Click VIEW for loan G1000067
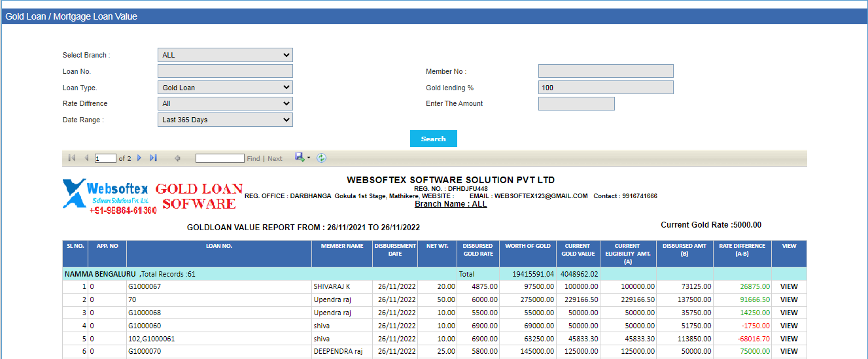This screenshot has width=868, height=359. [x=789, y=286]
